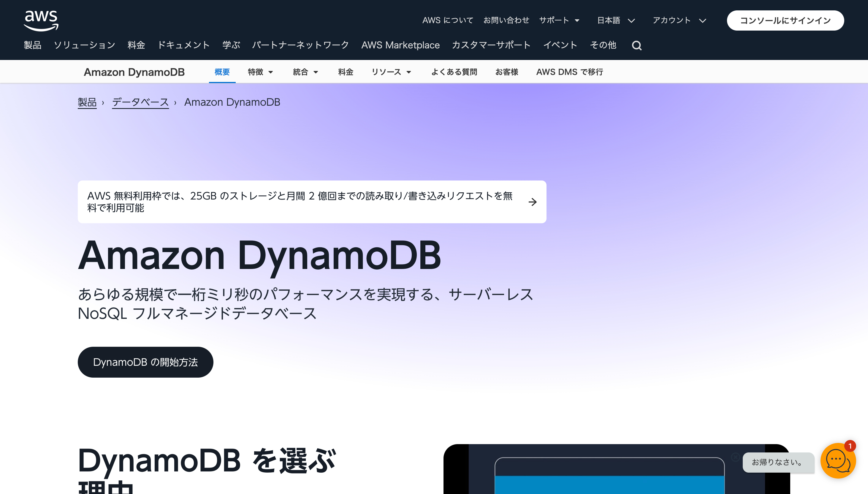The image size is (868, 494).
Task: Expand the サポート dropdown
Action: click(559, 20)
